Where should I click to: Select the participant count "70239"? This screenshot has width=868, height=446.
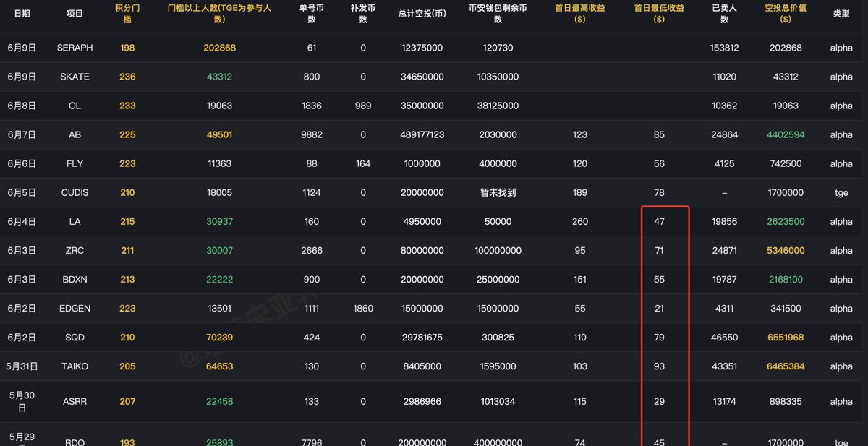219,337
